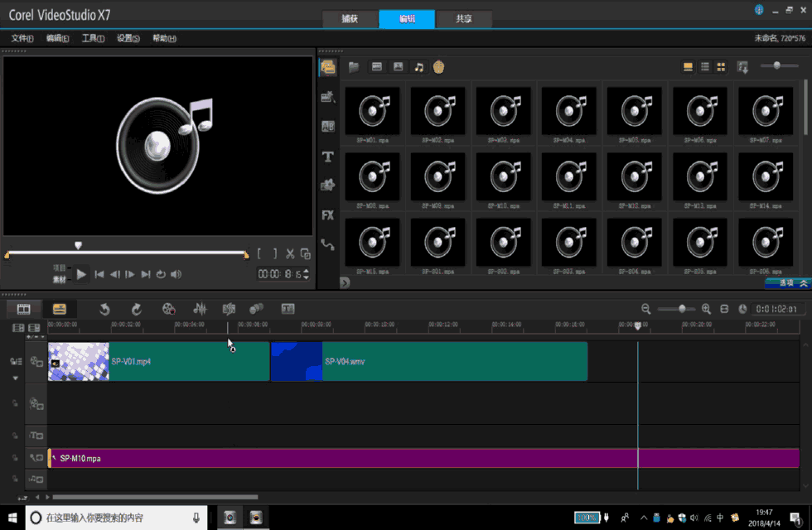Open the 工具 (Tools) menu

point(93,38)
